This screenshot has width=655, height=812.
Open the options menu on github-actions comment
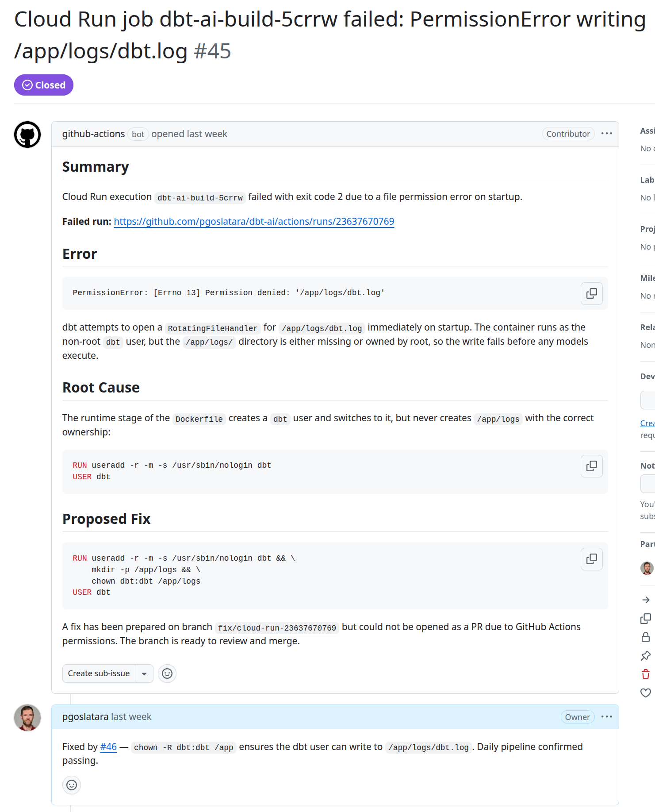(x=607, y=134)
